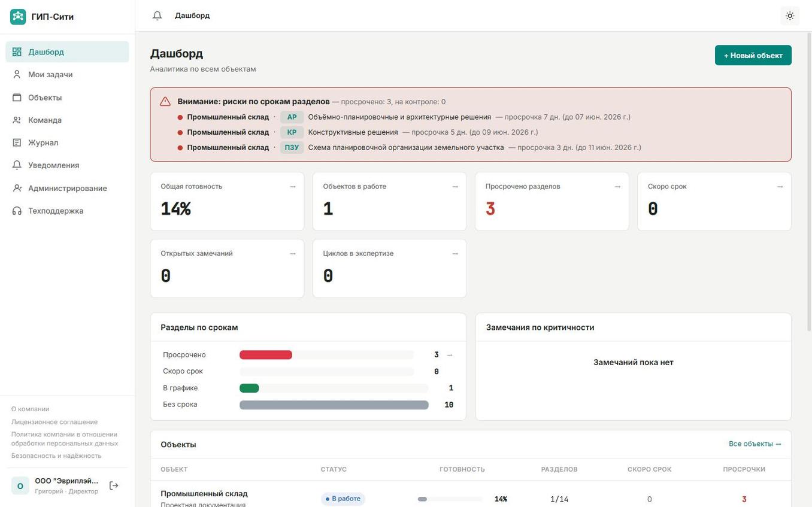
Task: Click the Администрирование user-check icon
Action: (x=17, y=188)
